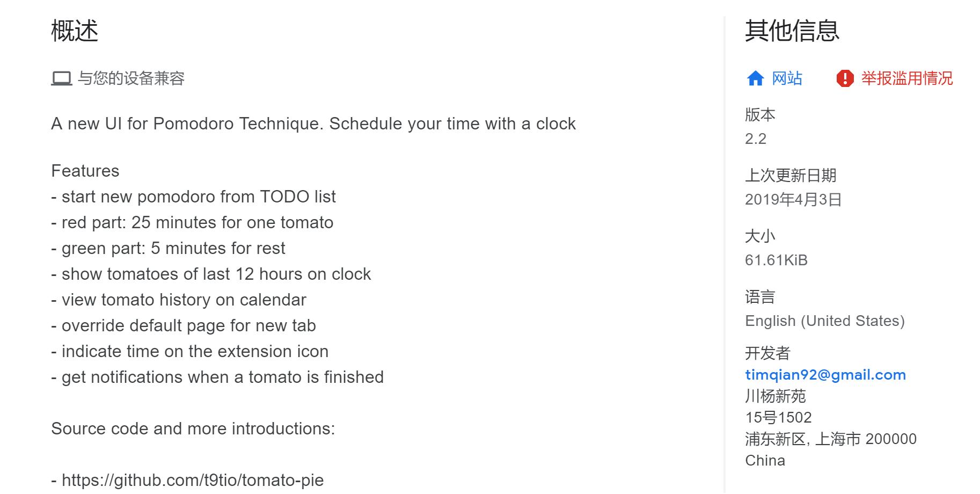980x494 pixels.
Task: Open the 网站 website link
Action: coord(787,79)
